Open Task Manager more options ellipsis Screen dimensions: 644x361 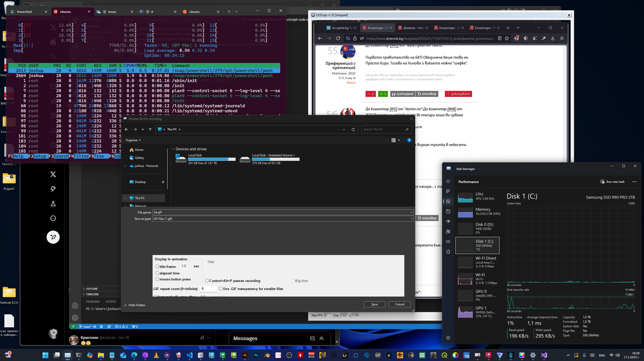click(x=634, y=182)
